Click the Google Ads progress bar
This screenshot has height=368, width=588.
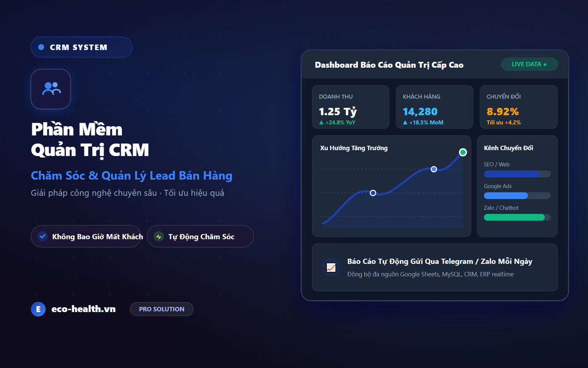point(517,195)
